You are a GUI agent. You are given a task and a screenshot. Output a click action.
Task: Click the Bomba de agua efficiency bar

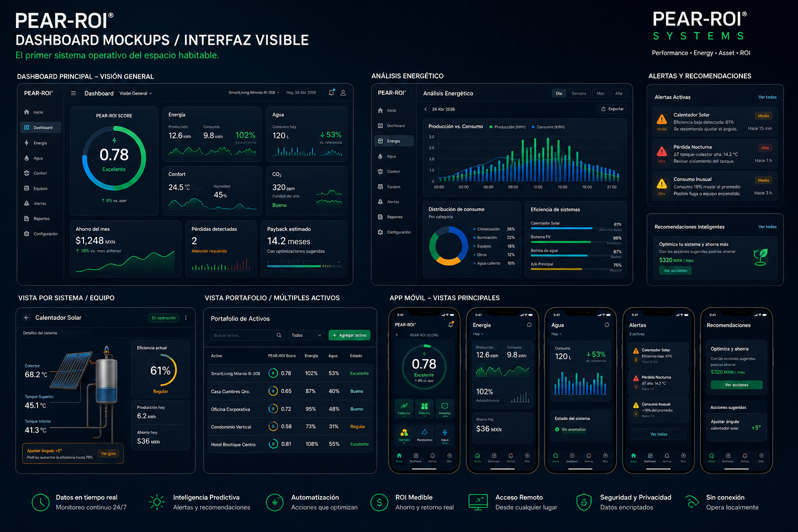(576, 255)
